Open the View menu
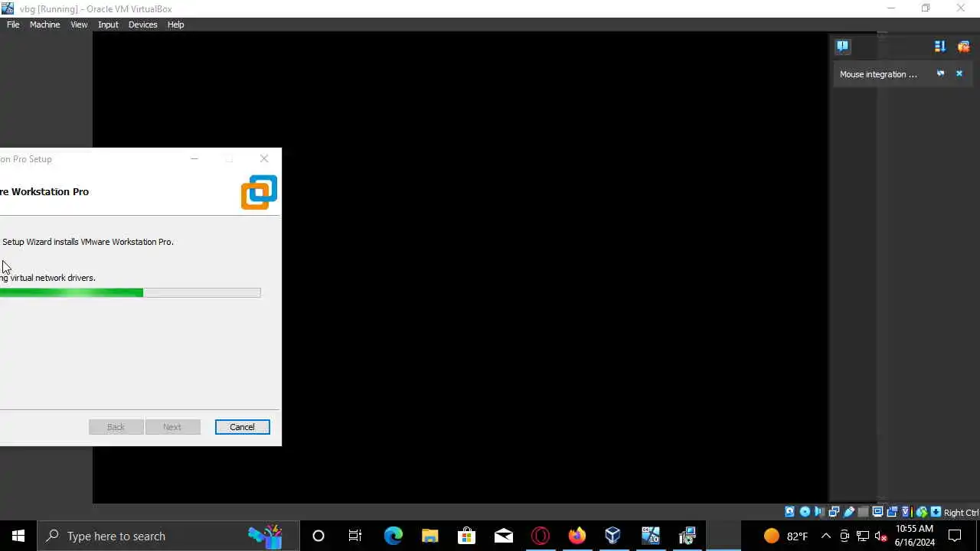This screenshot has width=980, height=551. point(79,24)
